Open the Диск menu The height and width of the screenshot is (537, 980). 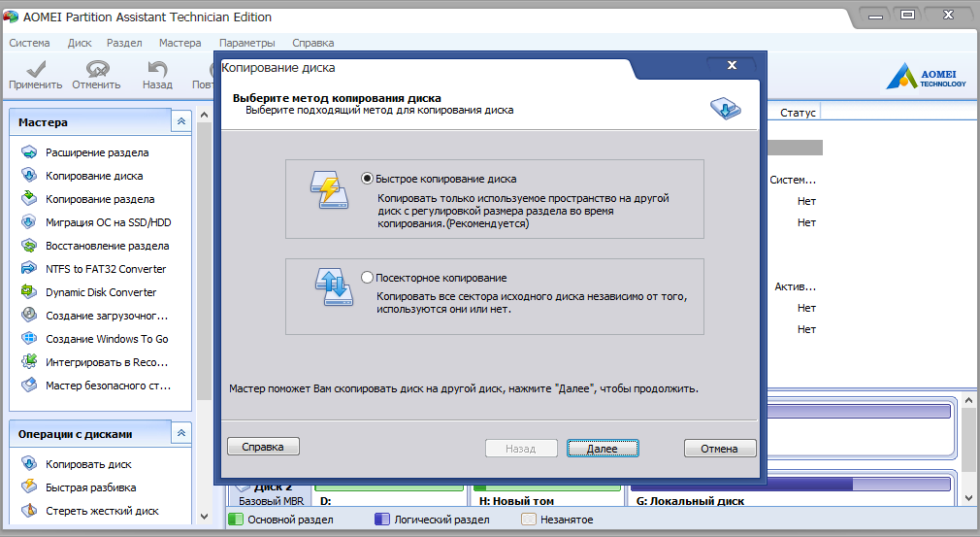(x=80, y=43)
